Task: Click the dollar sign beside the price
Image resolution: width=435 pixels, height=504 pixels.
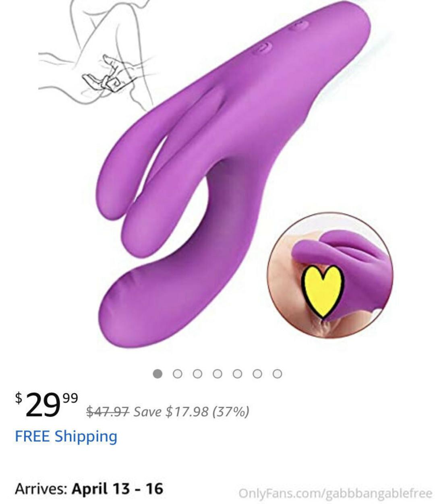Action: click(19, 398)
